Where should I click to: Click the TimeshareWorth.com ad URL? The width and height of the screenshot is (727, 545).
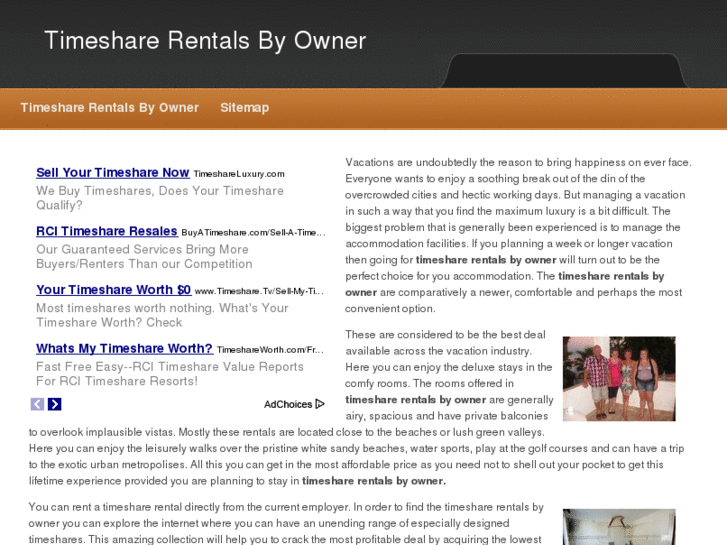tap(270, 350)
